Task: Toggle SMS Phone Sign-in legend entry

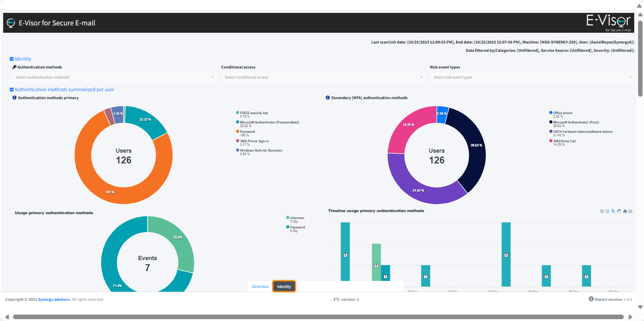Action: [252, 143]
